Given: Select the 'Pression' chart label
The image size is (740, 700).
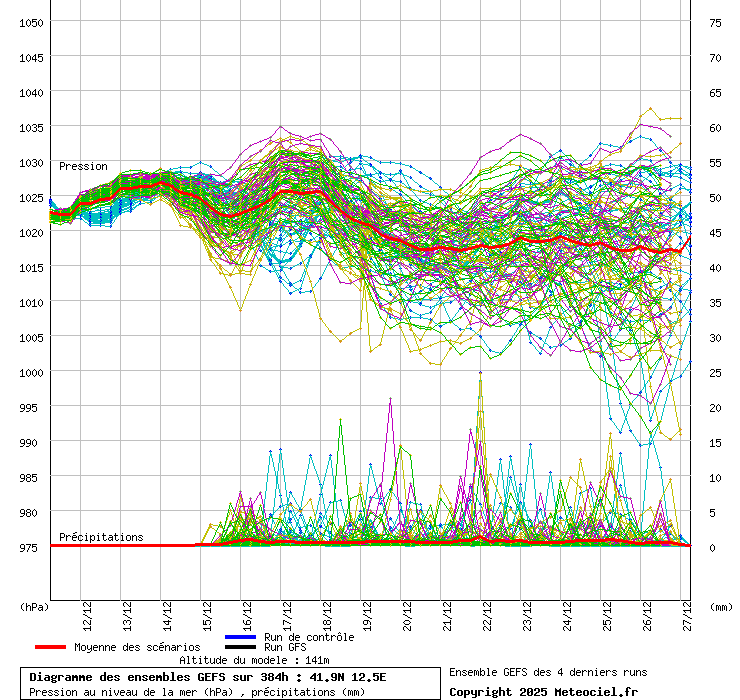Looking at the screenshot, I should point(83,166).
